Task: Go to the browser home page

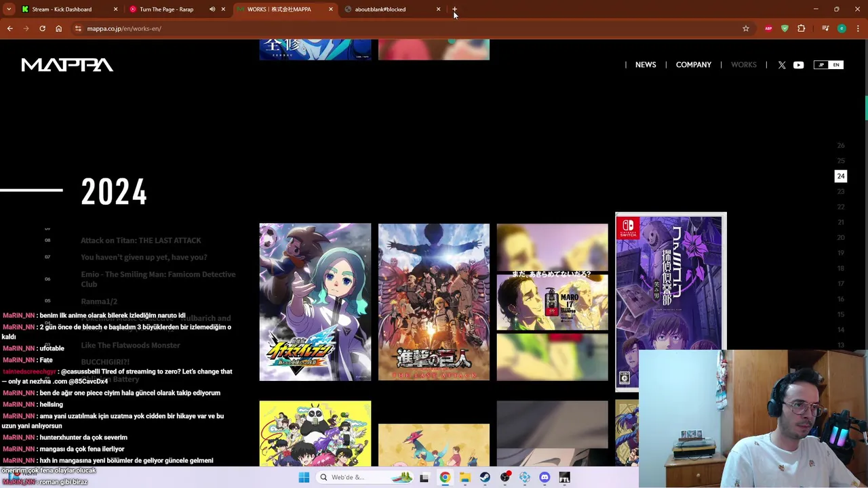Action: point(58,28)
